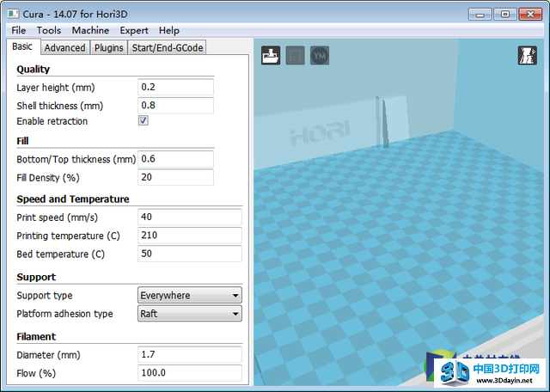The image size is (550, 392).
Task: Click the Fill Density (%) label
Action: (x=48, y=178)
